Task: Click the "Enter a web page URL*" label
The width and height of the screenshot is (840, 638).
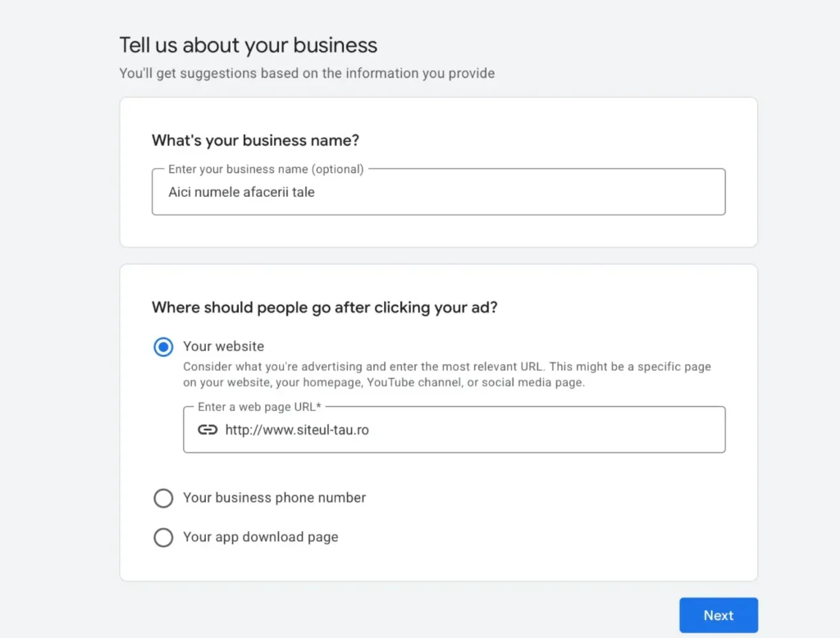Action: (x=259, y=407)
